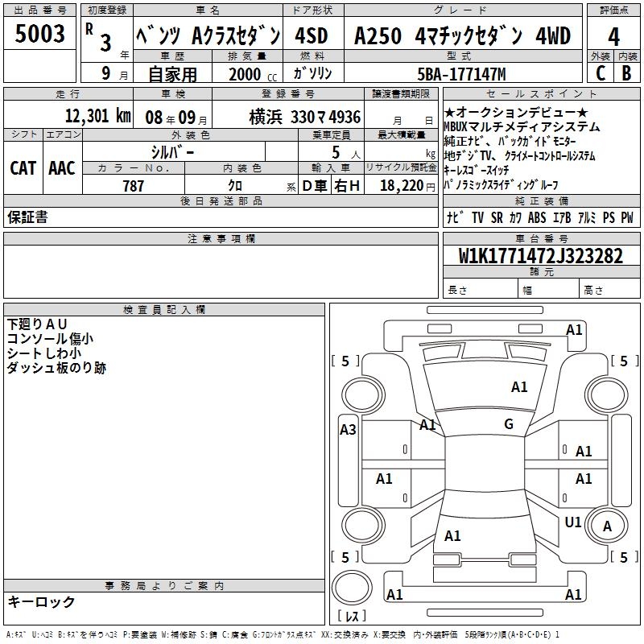Click the overall evaluation score 4
This screenshot has height=644, width=644.
click(x=613, y=36)
